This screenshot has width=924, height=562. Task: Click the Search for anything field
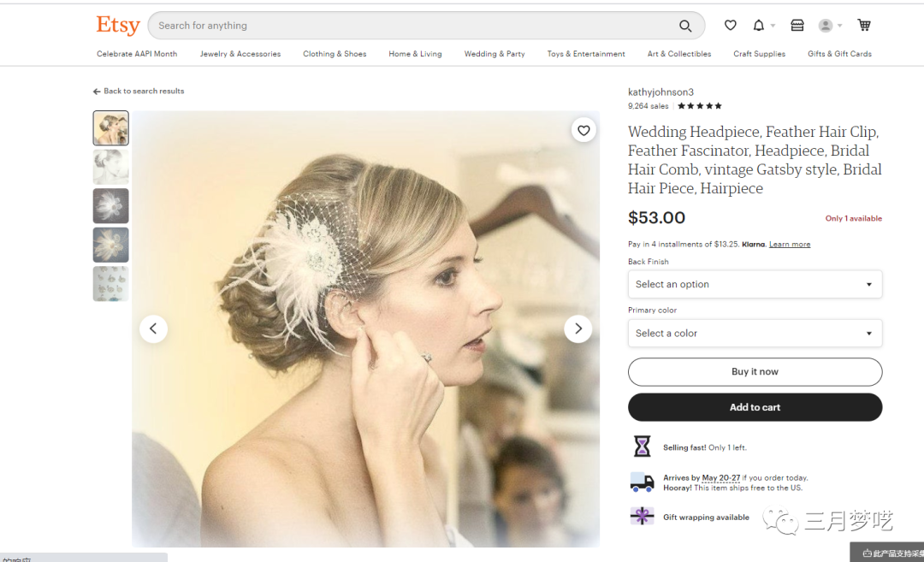(411, 26)
